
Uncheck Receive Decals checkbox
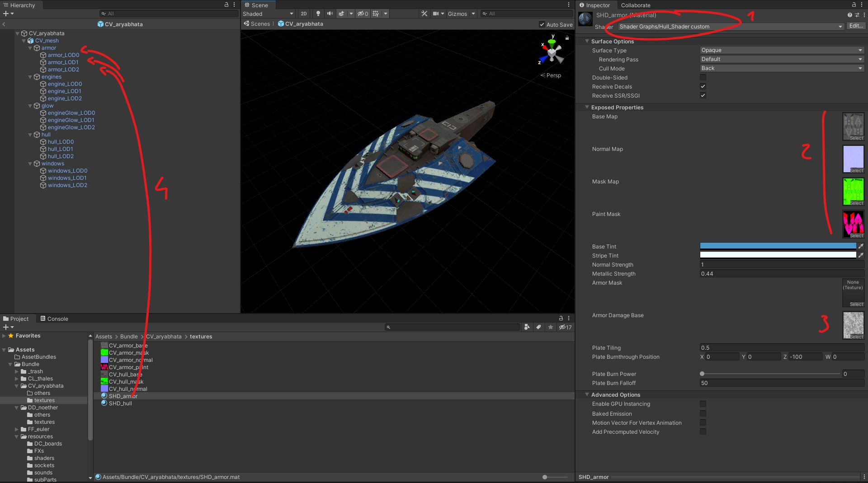(x=703, y=86)
